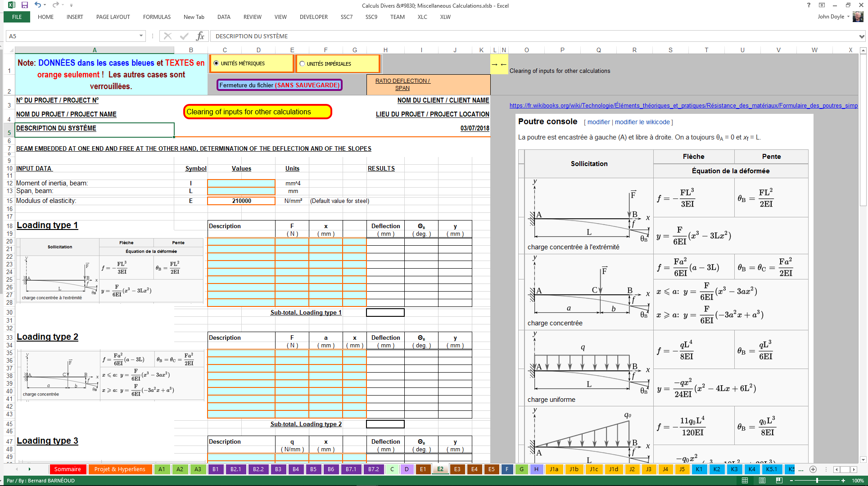The image size is (868, 486).
Task: Click the zoom slider handle
Action: pyautogui.click(x=817, y=481)
